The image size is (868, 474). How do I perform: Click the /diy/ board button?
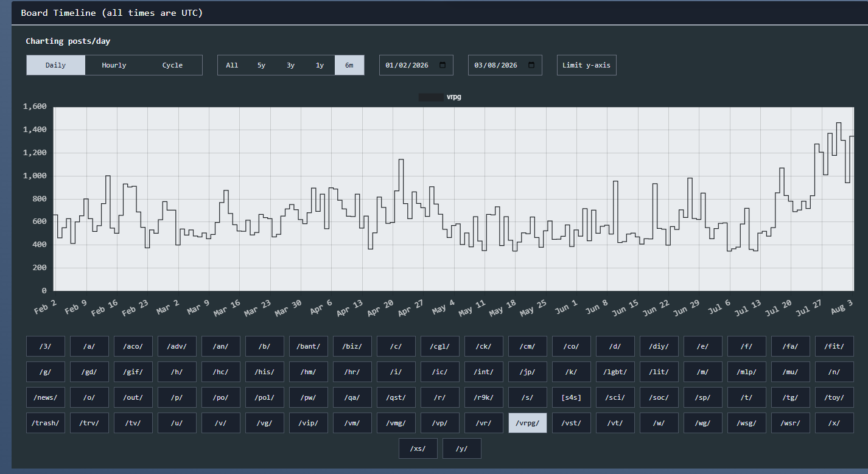pyautogui.click(x=659, y=346)
